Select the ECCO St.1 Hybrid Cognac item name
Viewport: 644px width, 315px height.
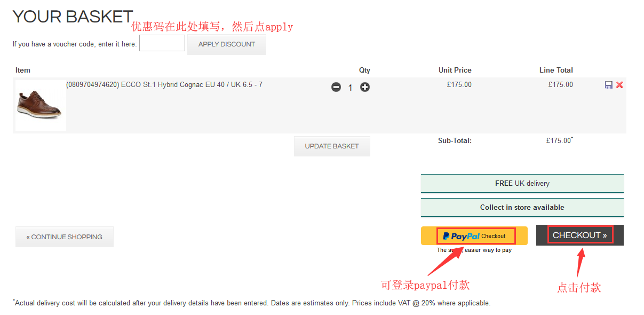[x=164, y=85]
